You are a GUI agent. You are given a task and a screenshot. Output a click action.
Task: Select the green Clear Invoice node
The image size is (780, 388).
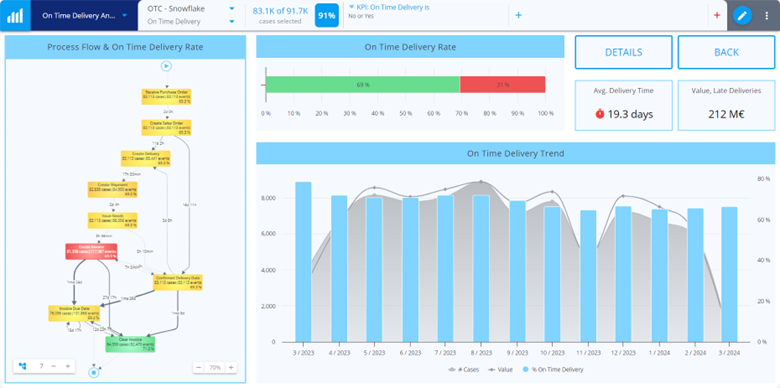pos(130,344)
